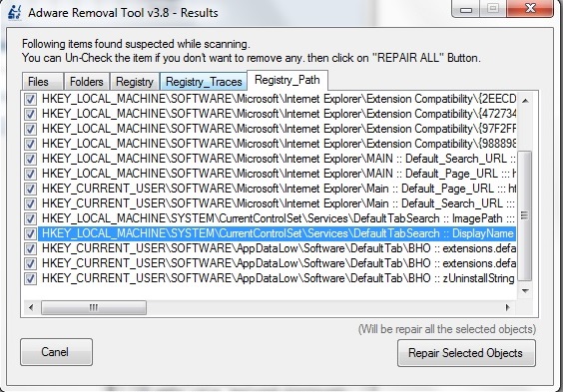Select Extension Compatibility {2EECD row text
Viewport: 563px width, 392px height.
279,99
